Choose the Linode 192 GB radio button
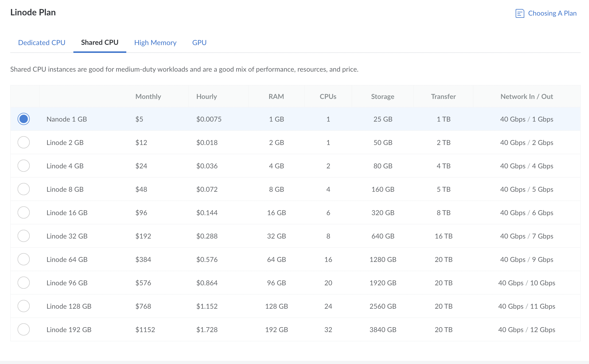Viewport: 589px width, 364px height. click(x=24, y=330)
